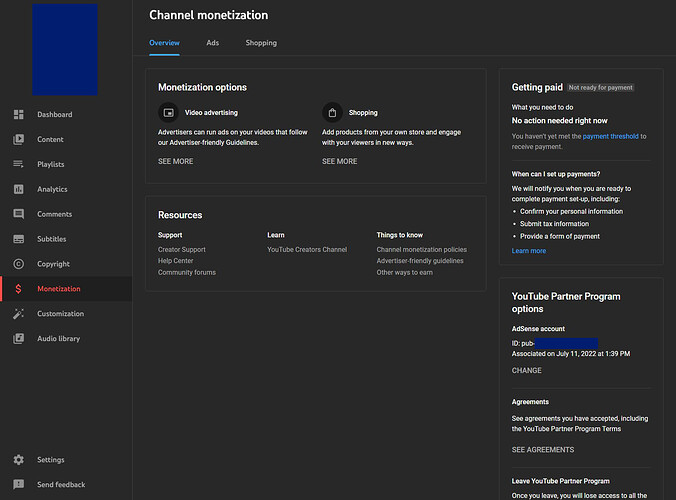The width and height of the screenshot is (676, 500).
Task: Click the Send feedback label
Action: [61, 484]
